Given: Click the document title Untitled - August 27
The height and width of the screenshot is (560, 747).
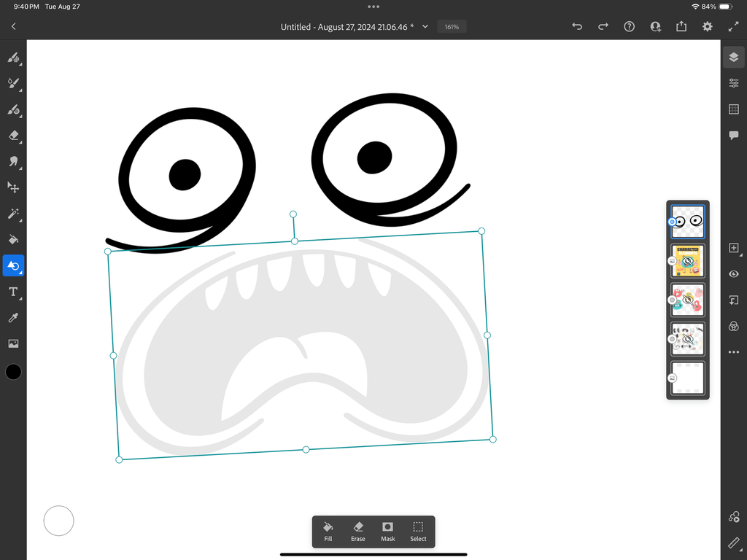Looking at the screenshot, I should point(347,27).
